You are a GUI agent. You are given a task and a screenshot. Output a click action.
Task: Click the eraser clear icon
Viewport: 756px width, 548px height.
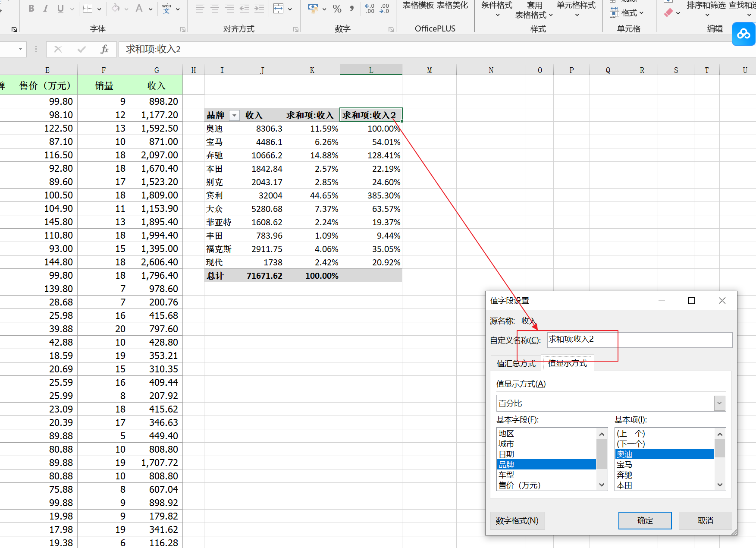tap(668, 13)
